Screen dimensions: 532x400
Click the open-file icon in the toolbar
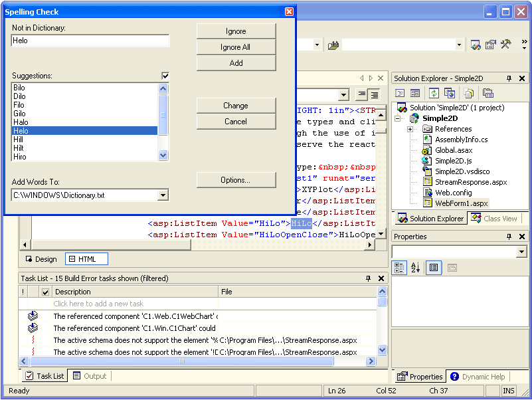click(x=333, y=45)
